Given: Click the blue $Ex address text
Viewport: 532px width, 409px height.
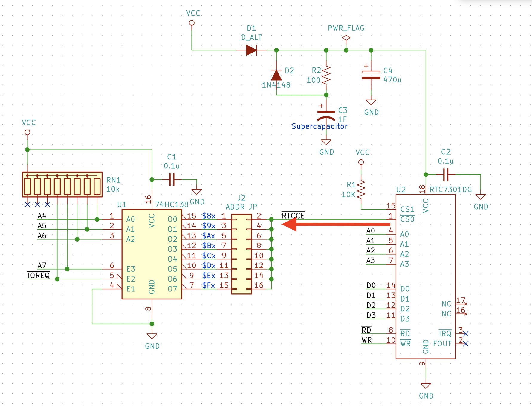Looking at the screenshot, I should 209,275.
